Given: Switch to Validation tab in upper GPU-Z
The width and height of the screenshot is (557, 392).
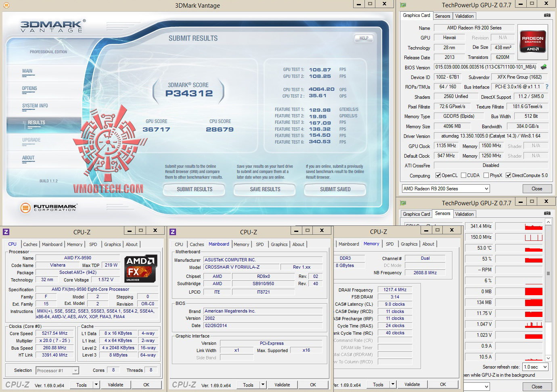Looking at the screenshot, I should [464, 16].
